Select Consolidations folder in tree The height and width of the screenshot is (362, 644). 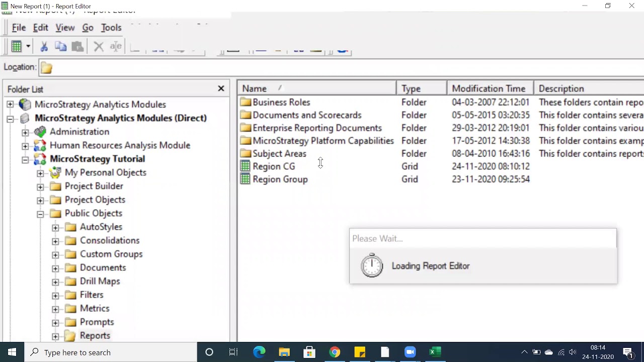110,240
